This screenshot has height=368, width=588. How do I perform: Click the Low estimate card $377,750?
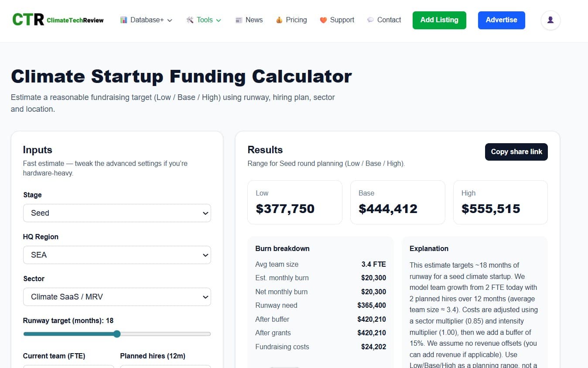pos(295,203)
